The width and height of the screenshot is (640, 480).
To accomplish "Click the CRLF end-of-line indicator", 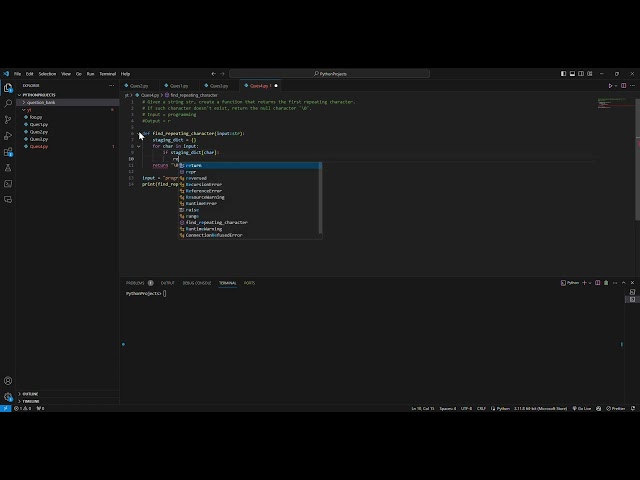I will 481,408.
